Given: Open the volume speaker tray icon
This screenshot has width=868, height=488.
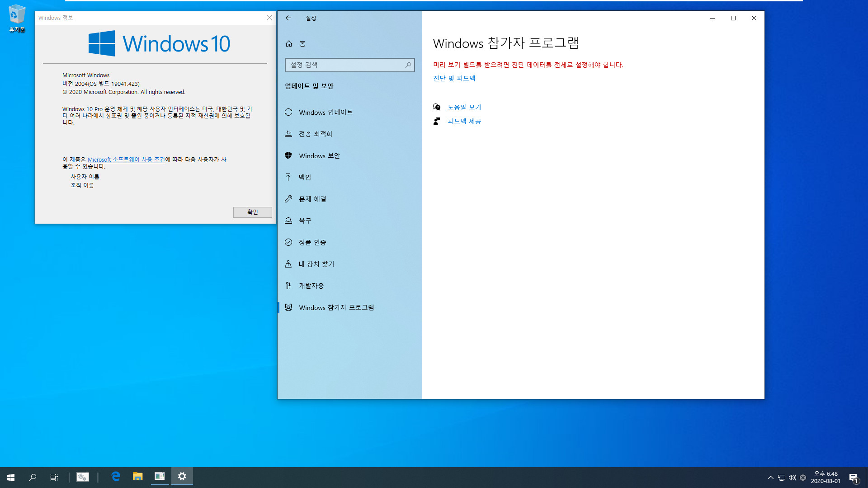Looking at the screenshot, I should 793,478.
